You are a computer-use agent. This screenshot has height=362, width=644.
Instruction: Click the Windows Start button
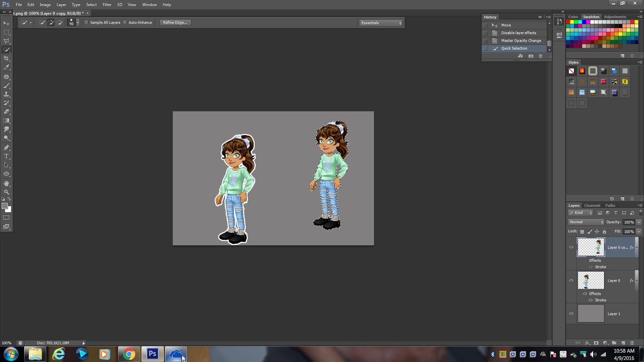pyautogui.click(x=11, y=354)
